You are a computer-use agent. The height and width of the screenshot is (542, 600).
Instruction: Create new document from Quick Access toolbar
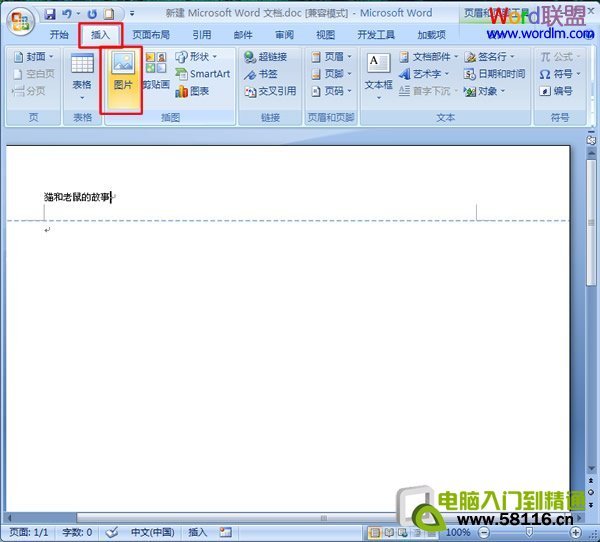[x=109, y=15]
